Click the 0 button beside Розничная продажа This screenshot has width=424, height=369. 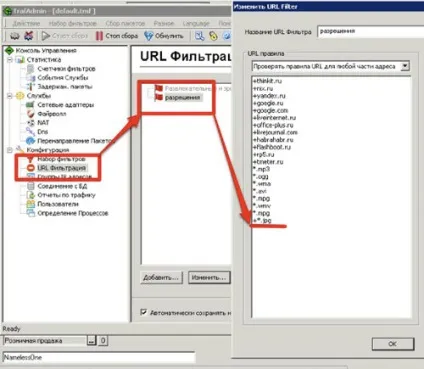pos(103,341)
